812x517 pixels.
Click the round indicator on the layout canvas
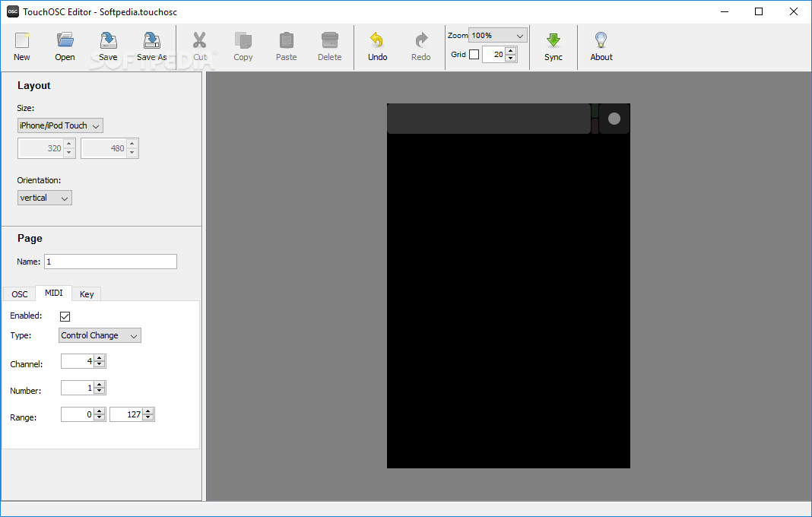614,119
